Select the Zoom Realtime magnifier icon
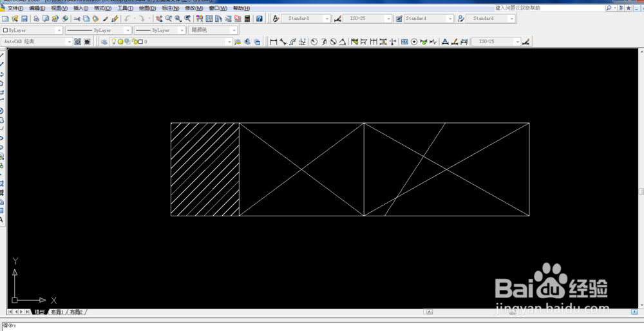644x331 pixels. click(168, 19)
